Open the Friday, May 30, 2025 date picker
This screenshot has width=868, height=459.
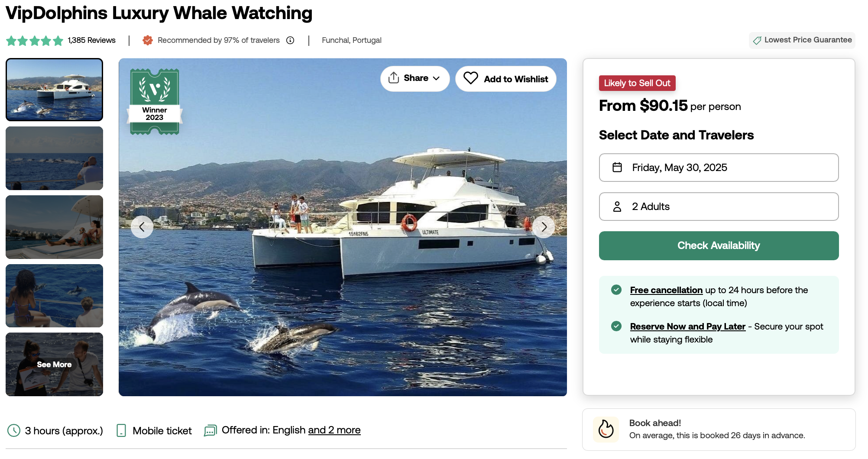pos(719,168)
